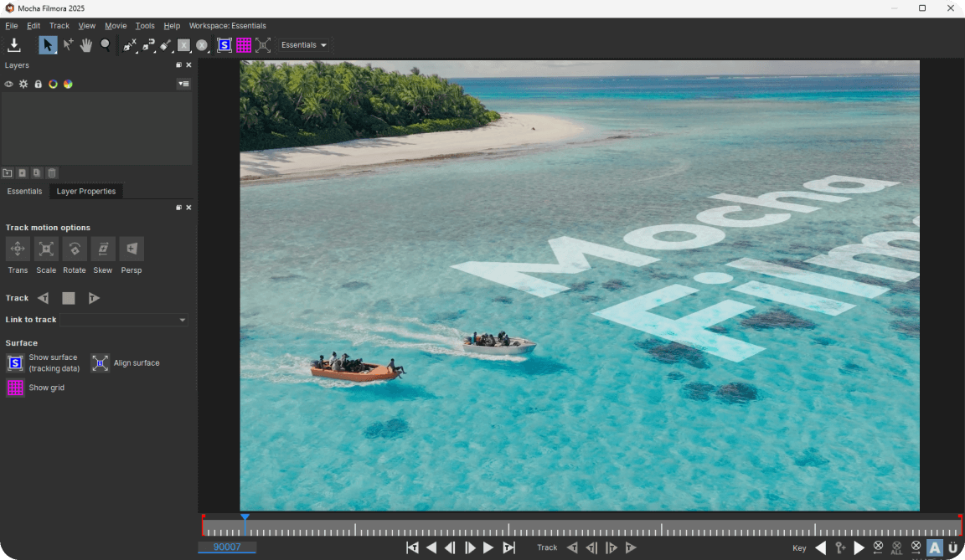The height and width of the screenshot is (560, 965).
Task: Click Play forwards button
Action: [488, 547]
